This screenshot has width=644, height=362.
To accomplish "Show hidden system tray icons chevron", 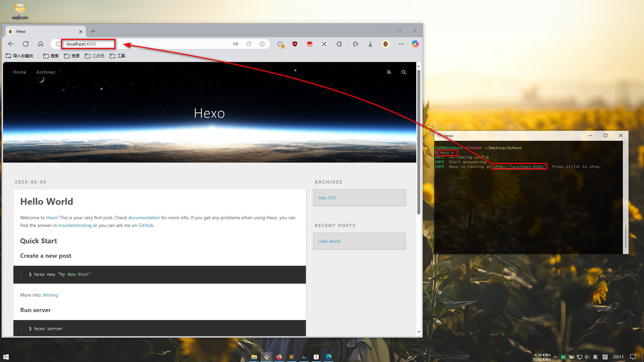I will pos(555,357).
